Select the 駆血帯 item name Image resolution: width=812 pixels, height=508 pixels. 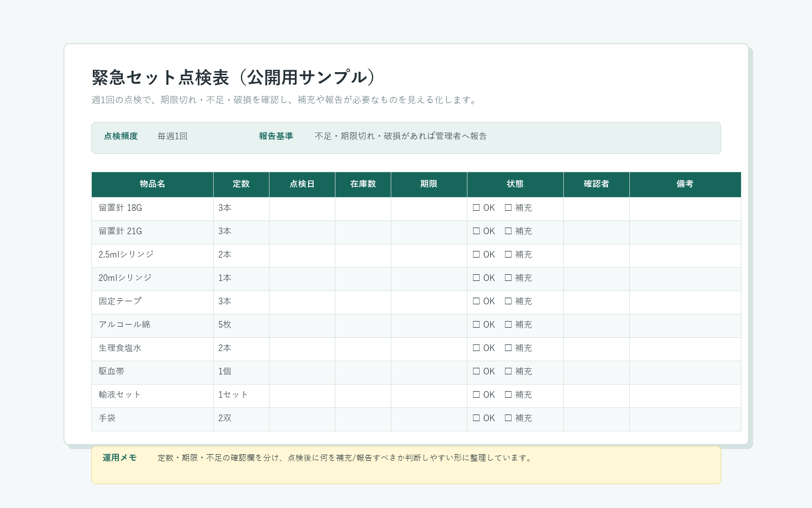point(112,371)
